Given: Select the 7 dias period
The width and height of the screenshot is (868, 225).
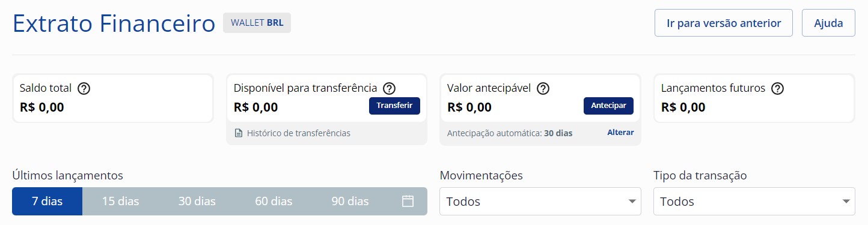Looking at the screenshot, I should 47,201.
